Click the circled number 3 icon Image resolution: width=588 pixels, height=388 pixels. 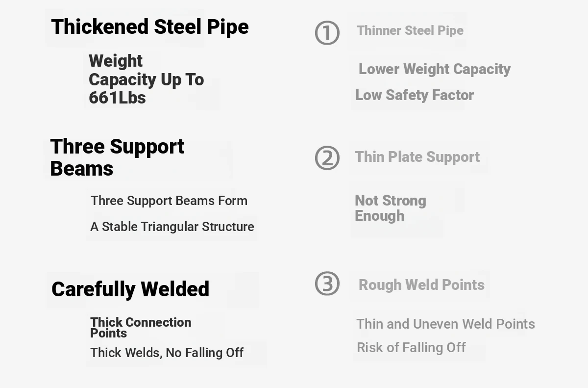pos(327,284)
